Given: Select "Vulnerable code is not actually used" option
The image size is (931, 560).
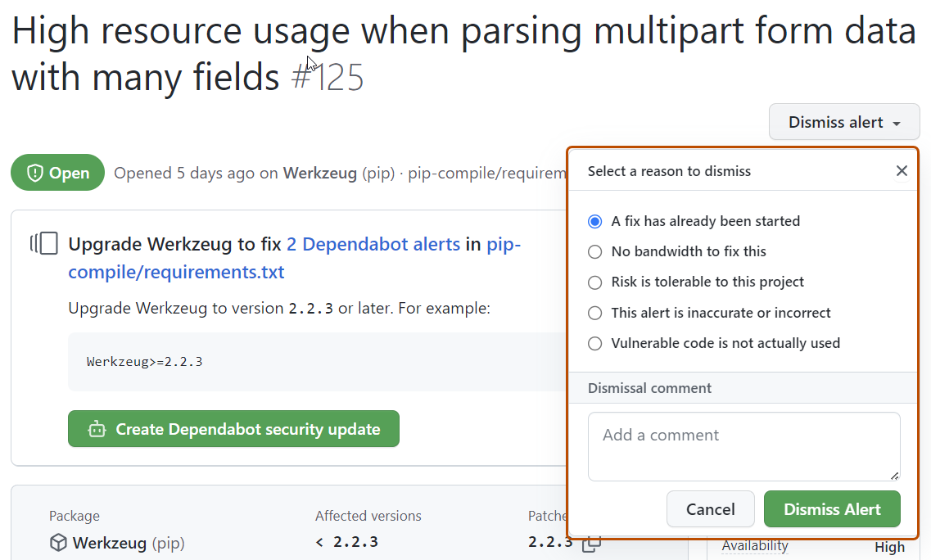Looking at the screenshot, I should coord(594,343).
